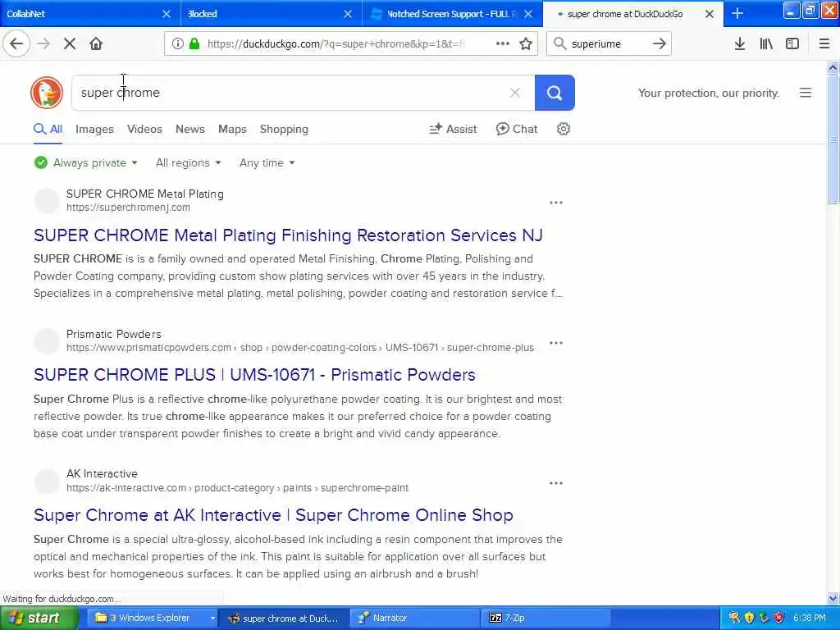Open options dots for AK Interactive result
Viewport: 840px width, 630px height.
pos(556,483)
